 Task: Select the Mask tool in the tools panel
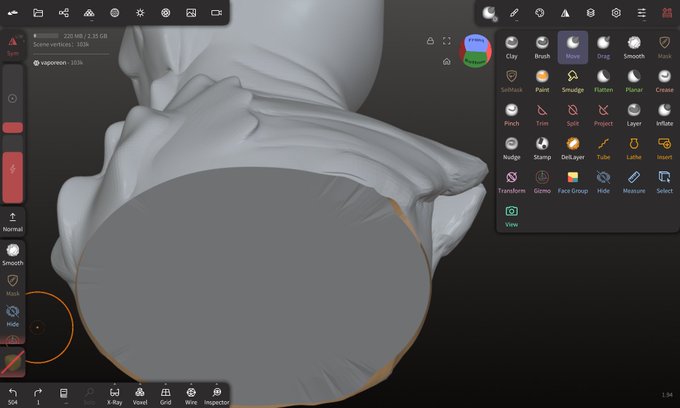pyautogui.click(x=664, y=47)
